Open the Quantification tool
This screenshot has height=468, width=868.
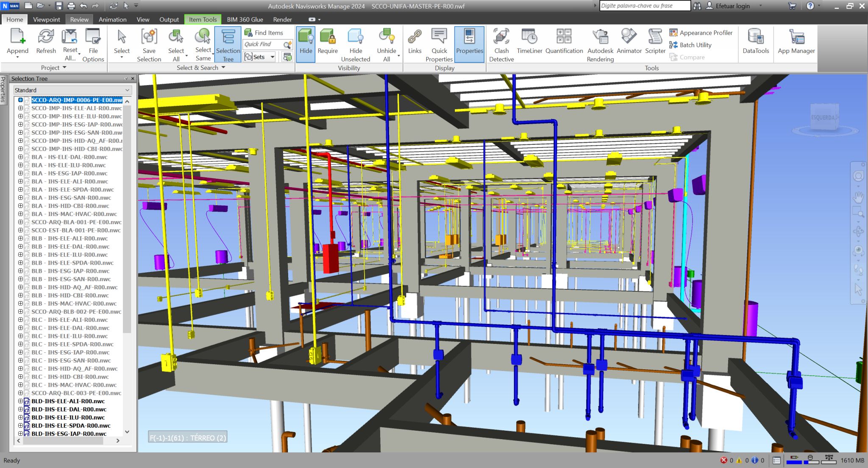(x=564, y=42)
